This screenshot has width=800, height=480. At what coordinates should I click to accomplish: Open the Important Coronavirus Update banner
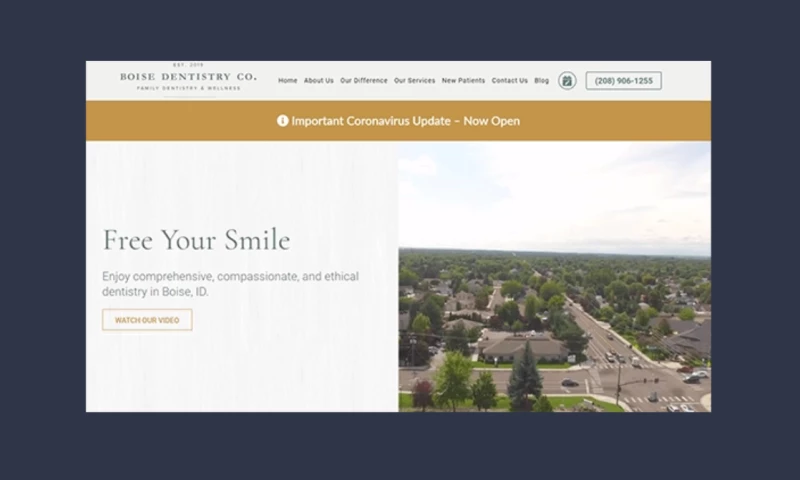pyautogui.click(x=398, y=121)
